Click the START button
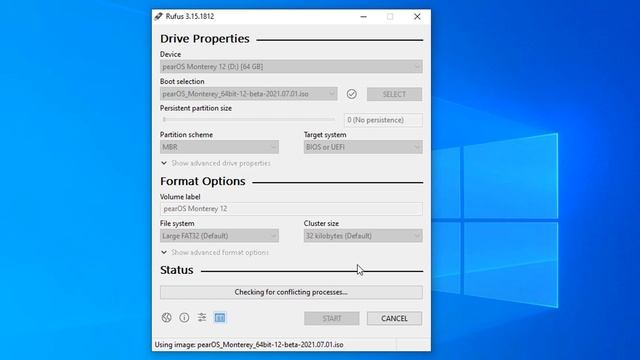Screen dimensions: 640x360 tap(331, 318)
